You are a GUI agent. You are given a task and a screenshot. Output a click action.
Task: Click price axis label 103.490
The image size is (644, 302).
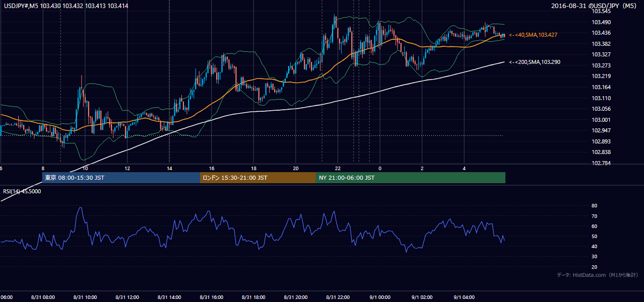point(601,22)
